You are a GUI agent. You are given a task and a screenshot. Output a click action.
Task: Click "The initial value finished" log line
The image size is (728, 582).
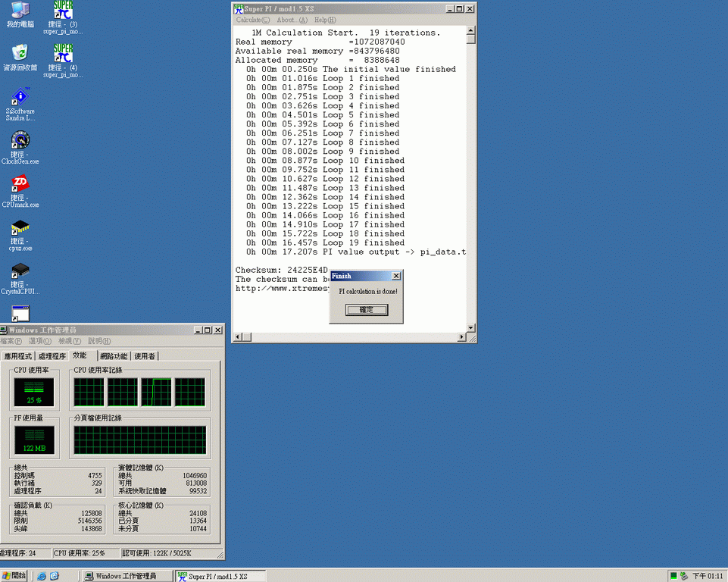point(351,69)
